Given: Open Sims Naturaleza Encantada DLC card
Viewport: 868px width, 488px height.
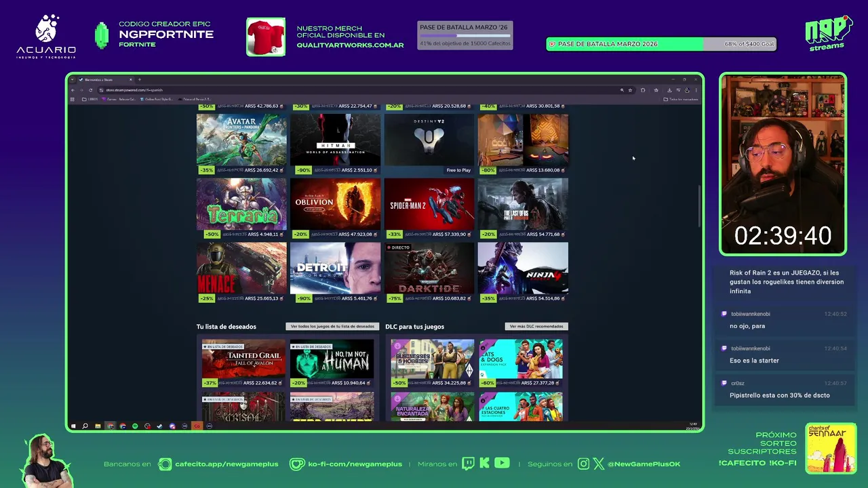Looking at the screenshot, I should click(433, 407).
